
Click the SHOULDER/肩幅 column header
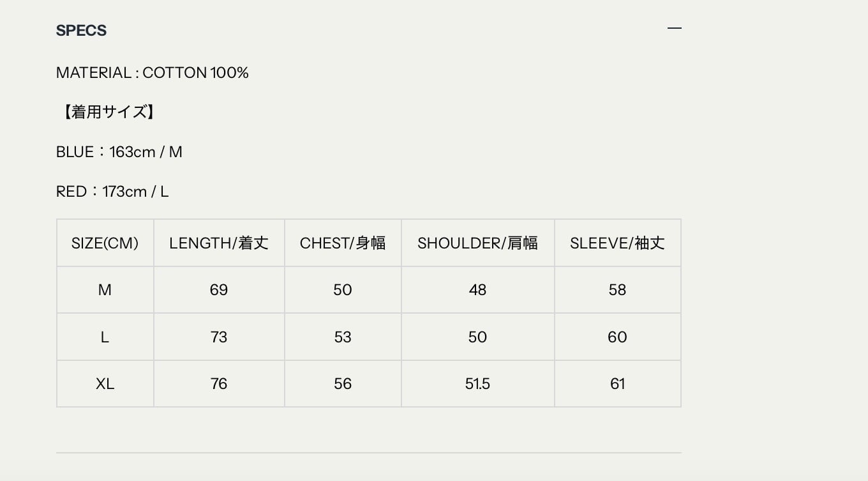coord(477,243)
